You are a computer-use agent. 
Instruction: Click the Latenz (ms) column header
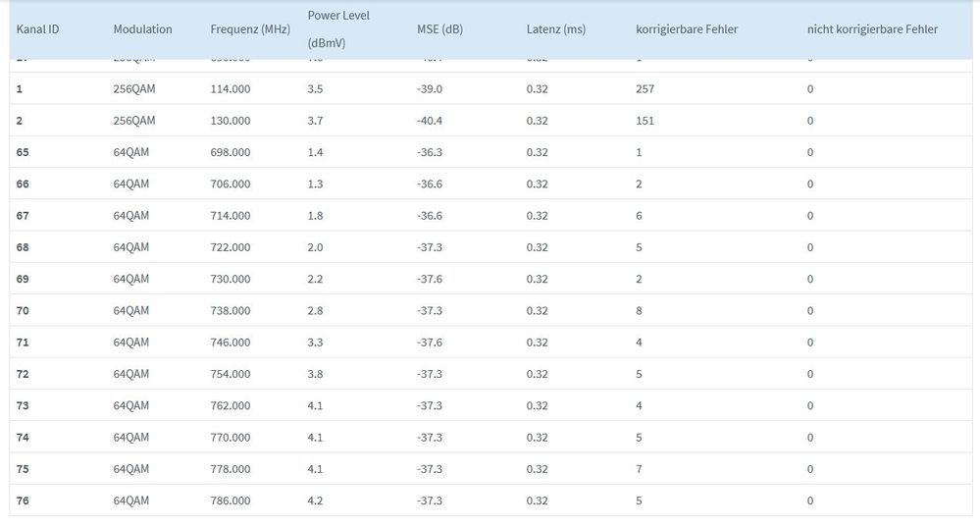click(555, 29)
